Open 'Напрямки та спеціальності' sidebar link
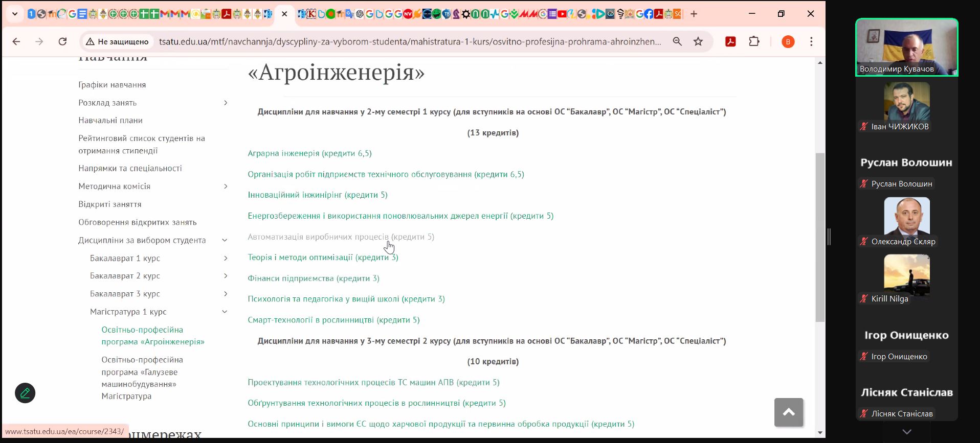This screenshot has height=443, width=980. click(x=130, y=169)
